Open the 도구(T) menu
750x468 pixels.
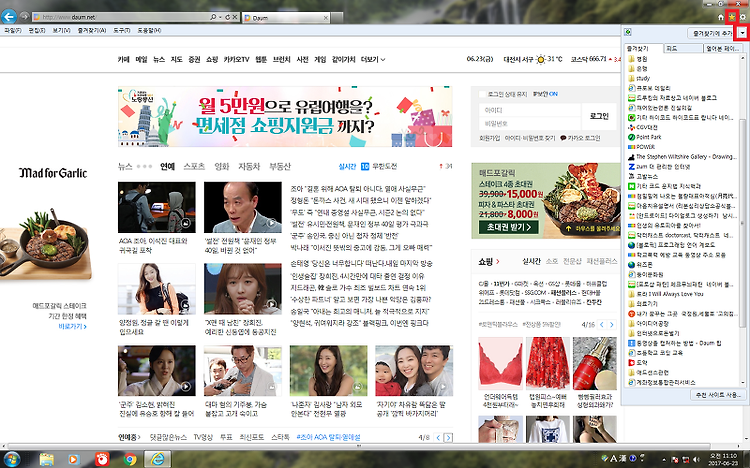pyautogui.click(x=121, y=30)
